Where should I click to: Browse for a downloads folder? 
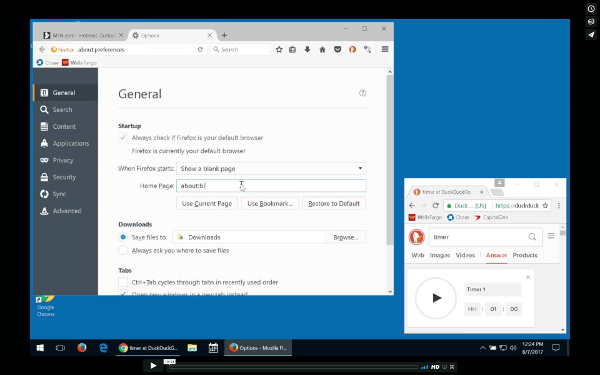pyautogui.click(x=346, y=237)
